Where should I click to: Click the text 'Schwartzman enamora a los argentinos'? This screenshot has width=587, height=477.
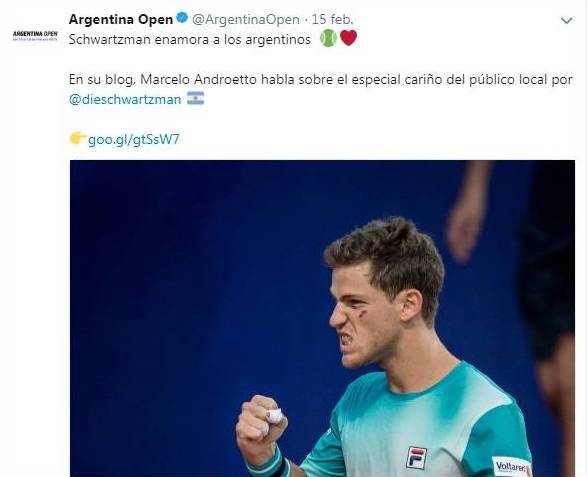coord(190,39)
